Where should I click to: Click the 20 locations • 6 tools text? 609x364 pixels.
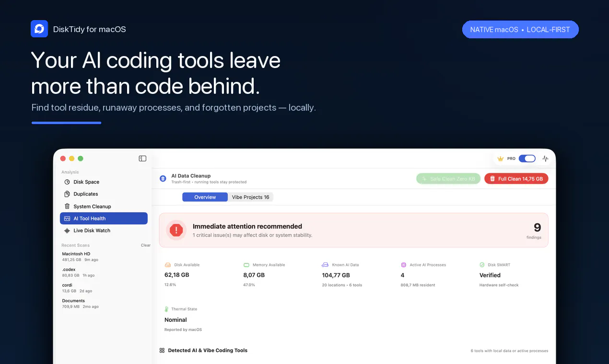tap(342, 285)
